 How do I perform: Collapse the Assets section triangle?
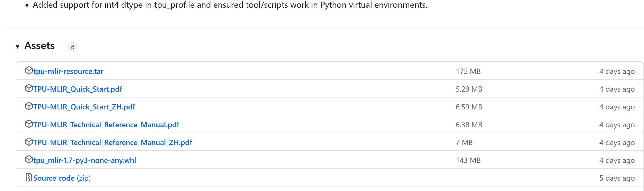click(18, 47)
